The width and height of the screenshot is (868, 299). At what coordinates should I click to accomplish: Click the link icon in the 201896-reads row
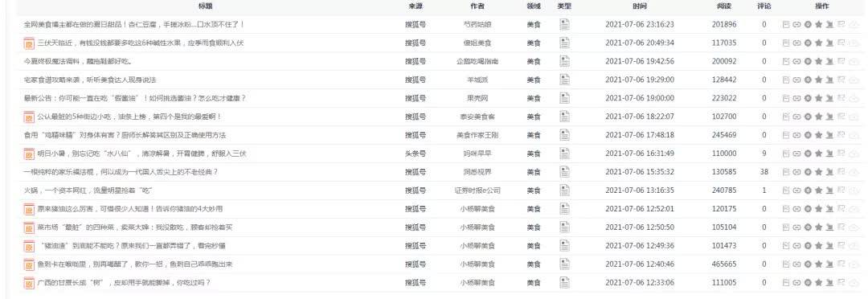[x=796, y=24]
